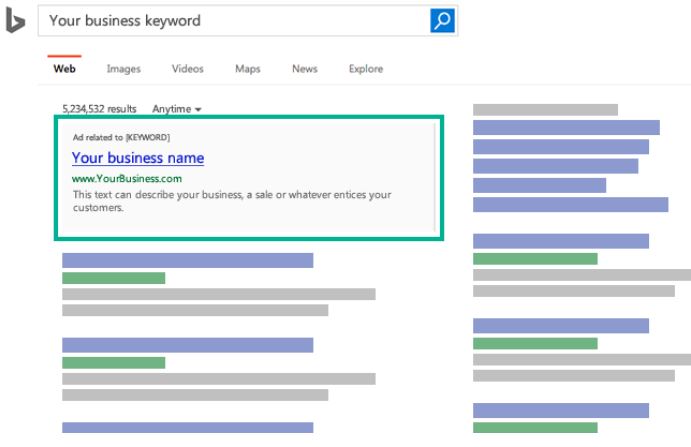Click the www.YourBusiness.com green URL
This screenshot has height=447, width=691.
(127, 179)
